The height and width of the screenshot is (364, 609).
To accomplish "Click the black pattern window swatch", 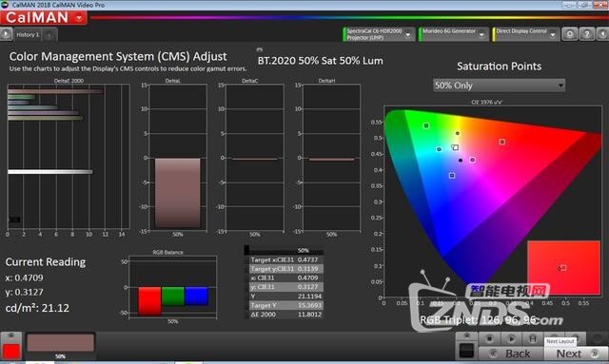I will click(x=466, y=351).
